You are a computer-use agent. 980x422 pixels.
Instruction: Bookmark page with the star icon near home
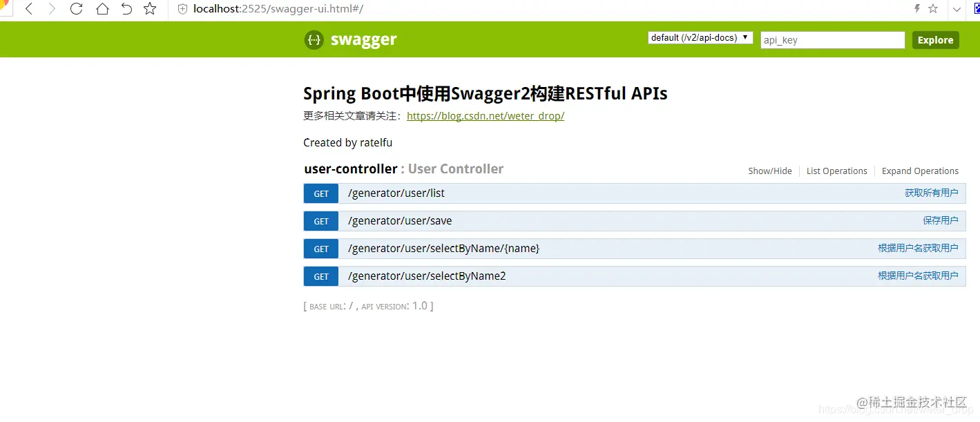point(150,9)
